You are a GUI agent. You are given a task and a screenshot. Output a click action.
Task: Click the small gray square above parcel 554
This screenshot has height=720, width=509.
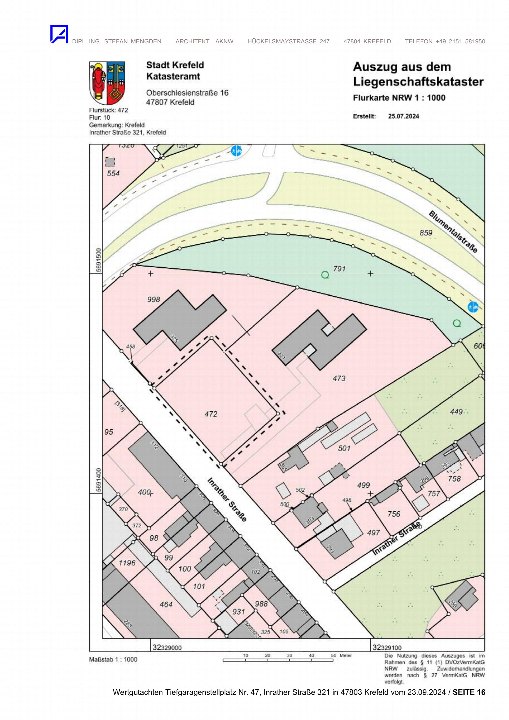point(110,162)
